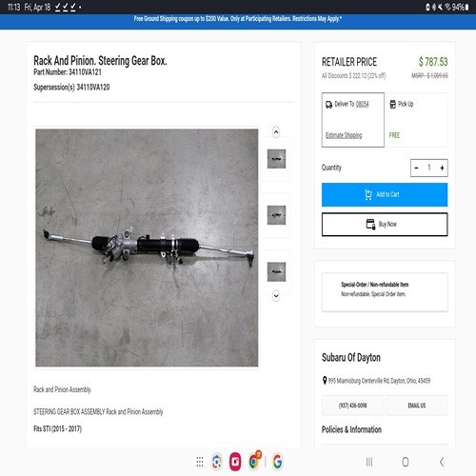
Task: Select the Pick Up option
Action: point(417,120)
